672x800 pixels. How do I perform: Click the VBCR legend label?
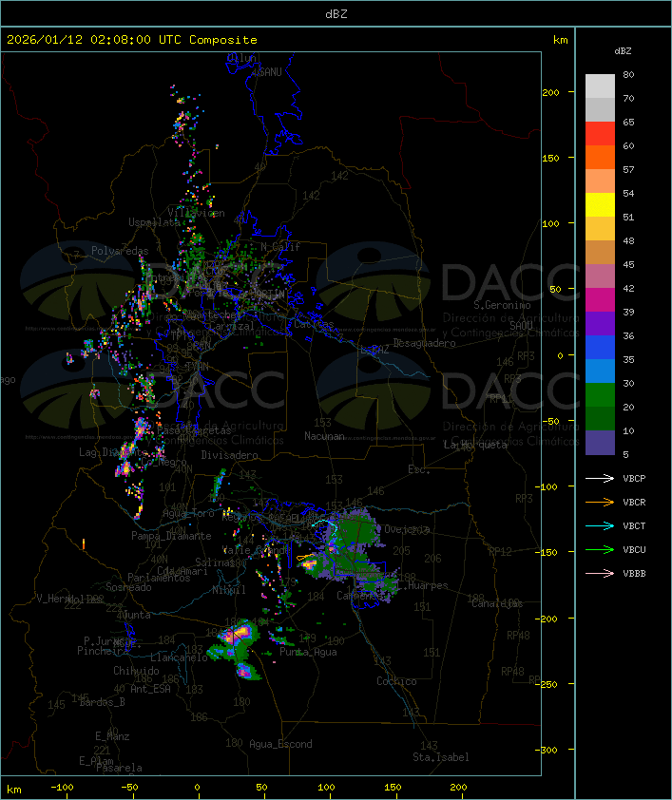pos(634,502)
